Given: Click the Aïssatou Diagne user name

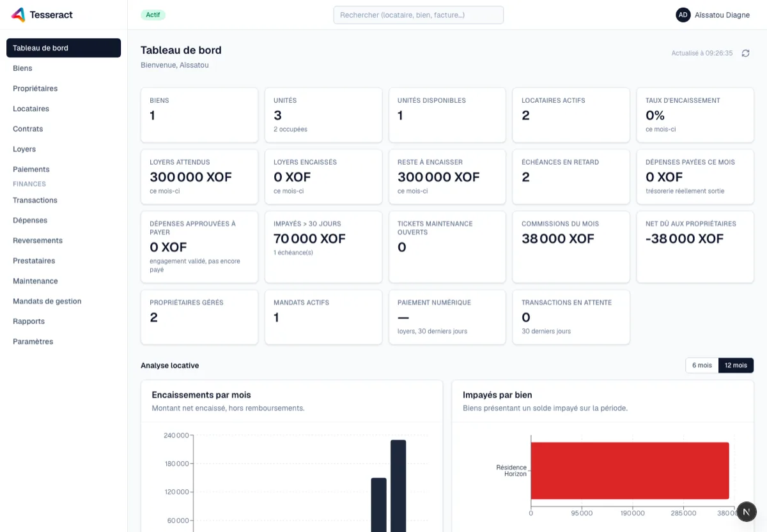Looking at the screenshot, I should point(722,15).
